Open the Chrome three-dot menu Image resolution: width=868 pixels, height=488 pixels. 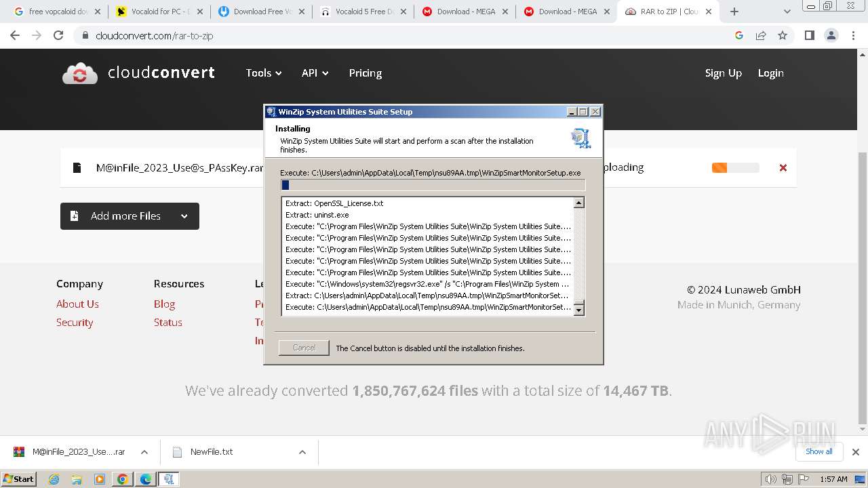[x=853, y=35]
